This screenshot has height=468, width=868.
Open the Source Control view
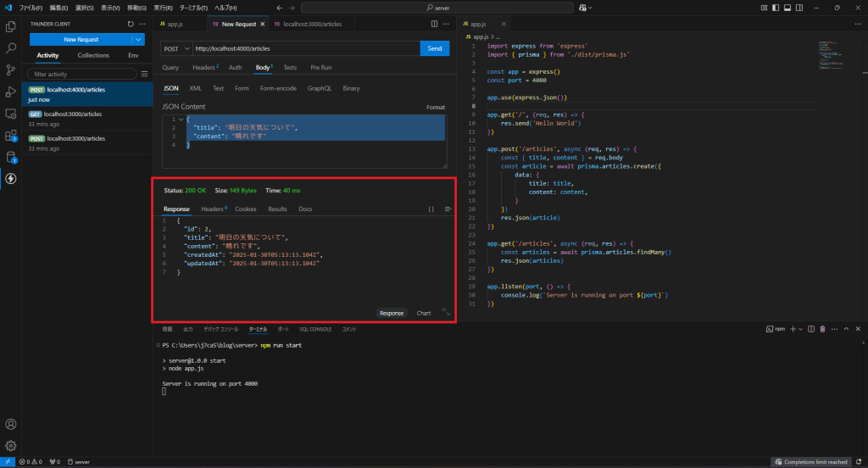coord(11,70)
